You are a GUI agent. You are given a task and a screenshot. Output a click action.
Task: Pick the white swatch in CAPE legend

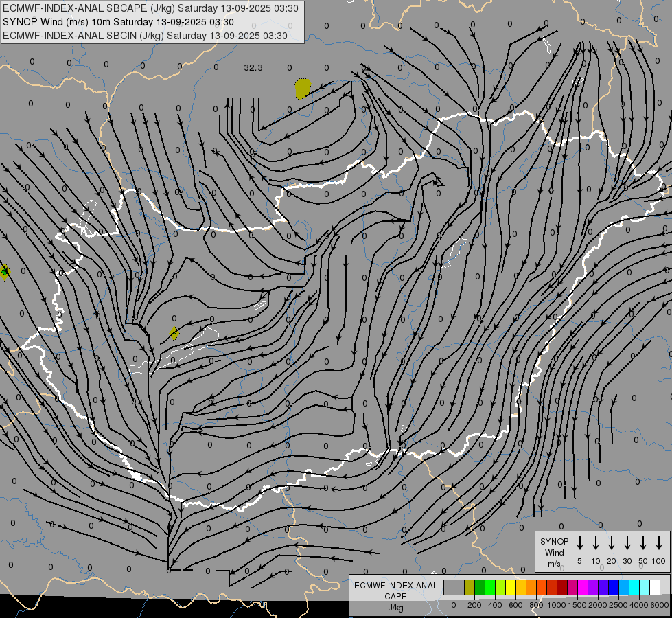click(656, 587)
